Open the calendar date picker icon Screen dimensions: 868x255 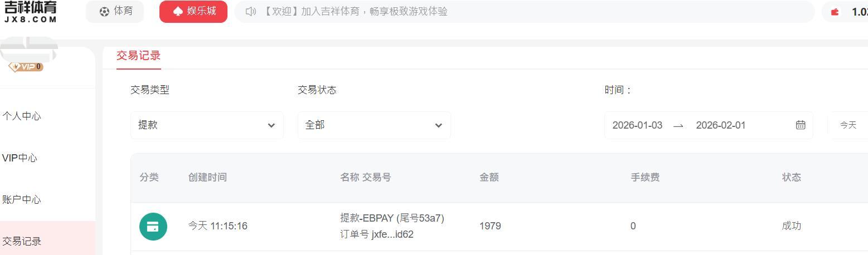pyautogui.click(x=801, y=125)
